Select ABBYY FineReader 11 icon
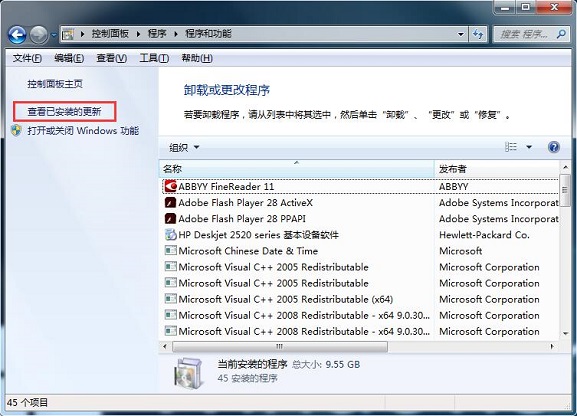577x416 pixels. (170, 186)
